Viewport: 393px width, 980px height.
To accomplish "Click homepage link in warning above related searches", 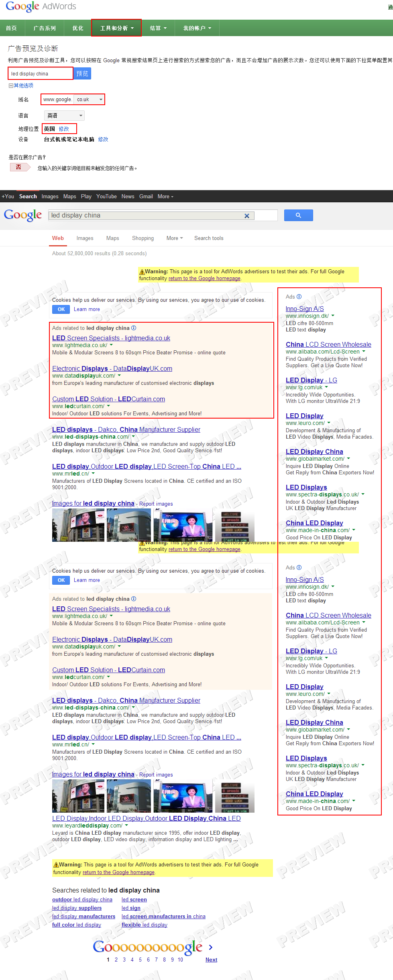I will tap(118, 872).
